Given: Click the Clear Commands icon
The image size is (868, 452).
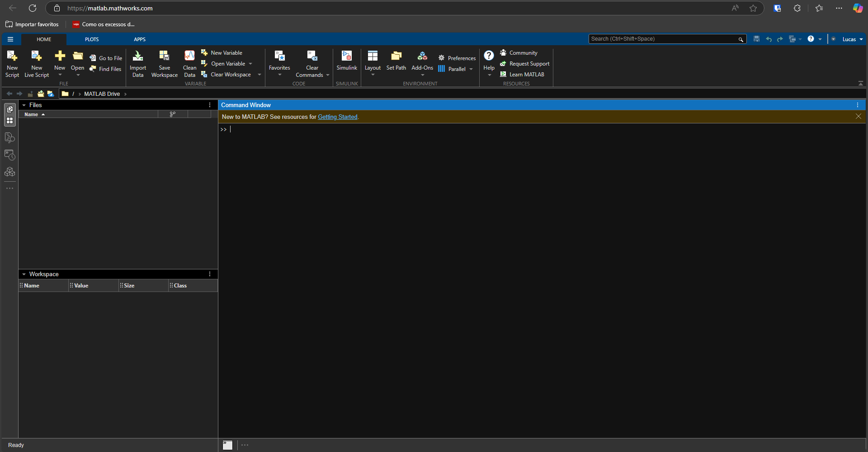Looking at the screenshot, I should [312, 56].
